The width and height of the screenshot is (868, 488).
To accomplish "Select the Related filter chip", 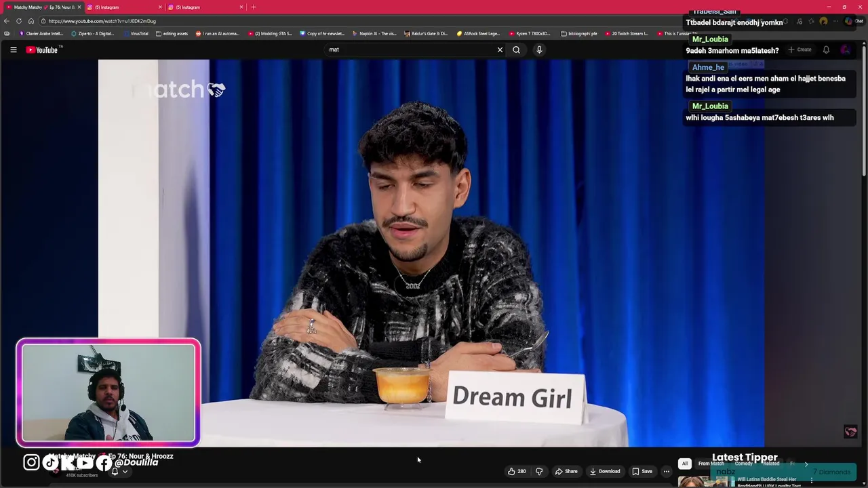I will point(771,464).
